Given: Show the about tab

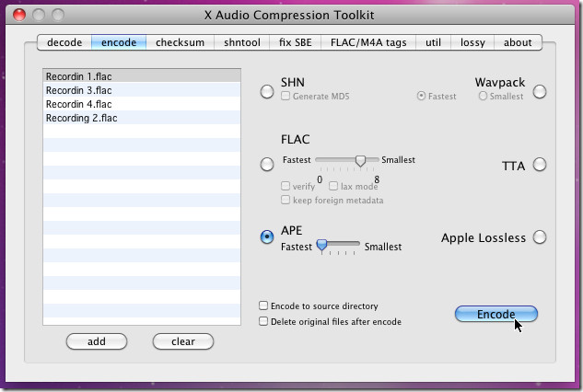Looking at the screenshot, I should coord(518,42).
